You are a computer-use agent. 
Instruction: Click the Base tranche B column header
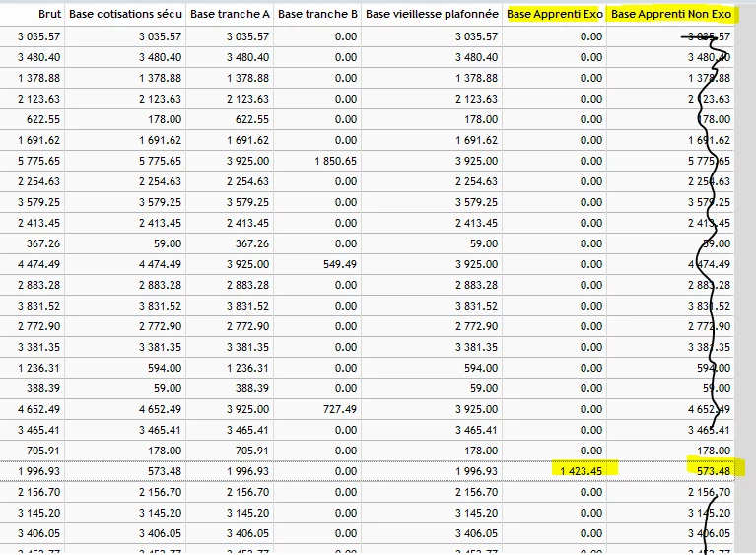point(317,15)
